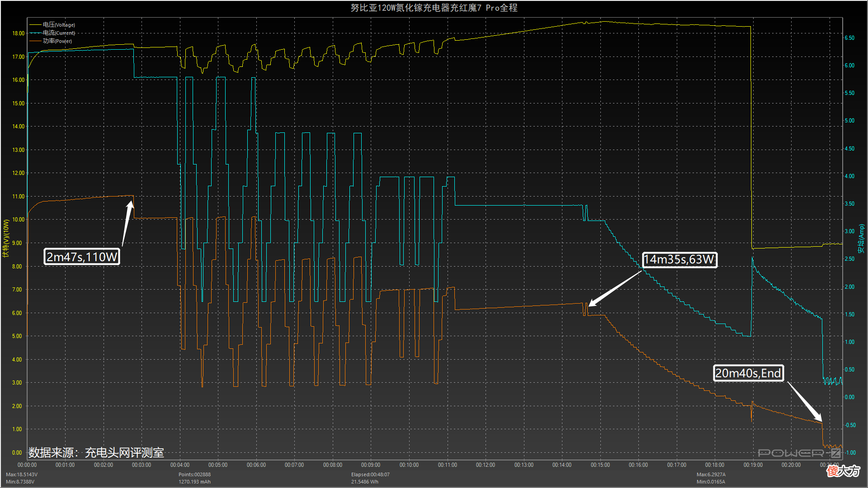
Task: Click the Points:002888 status readout
Action: [x=194, y=474]
